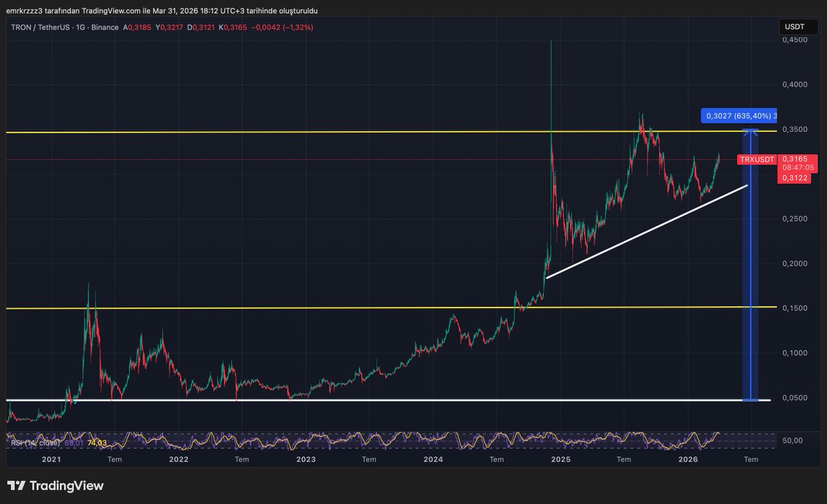Click the red TRXUSDT symbol price tag

click(x=756, y=160)
